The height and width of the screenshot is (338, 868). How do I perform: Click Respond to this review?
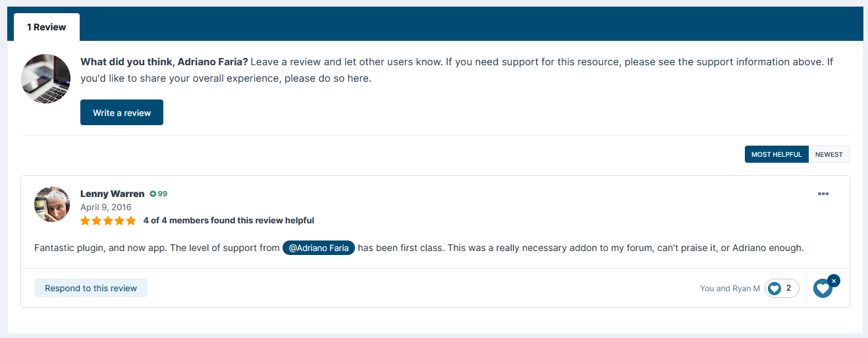pos(91,288)
